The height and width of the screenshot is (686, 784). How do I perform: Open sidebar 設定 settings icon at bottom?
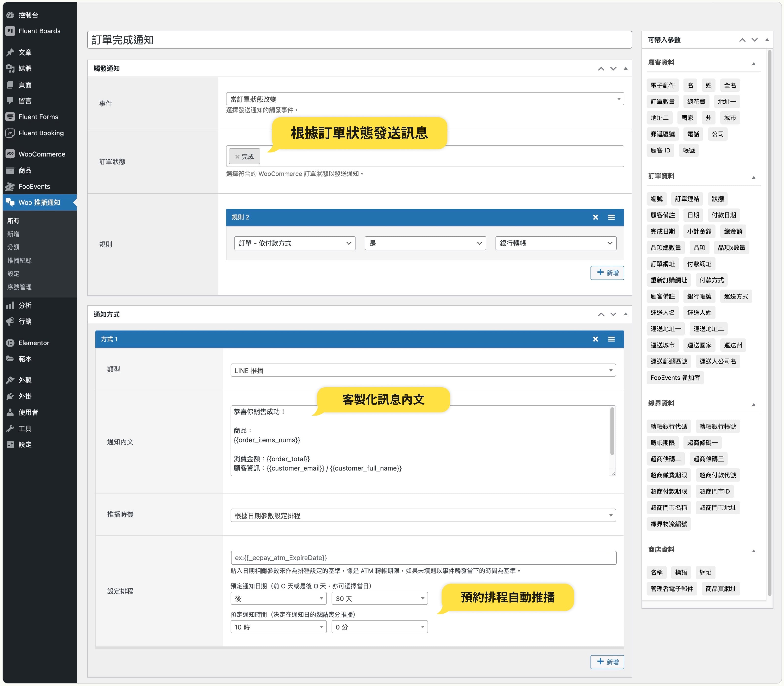click(10, 445)
